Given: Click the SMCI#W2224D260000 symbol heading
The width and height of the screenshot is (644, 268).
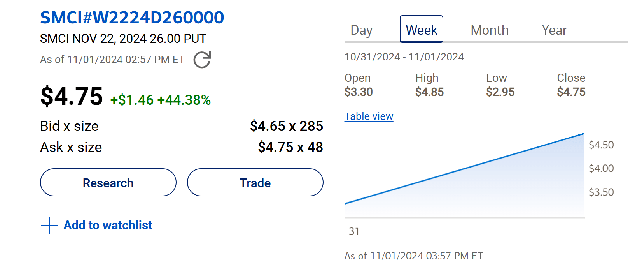Looking at the screenshot, I should [132, 18].
